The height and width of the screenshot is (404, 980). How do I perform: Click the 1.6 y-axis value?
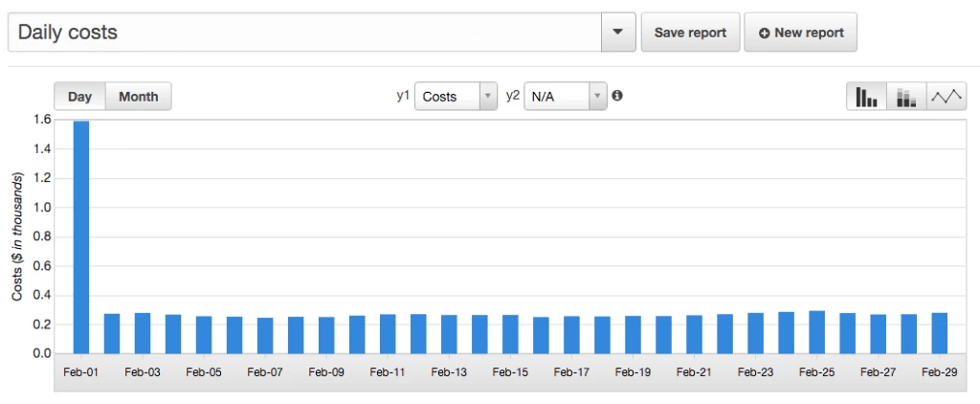tap(44, 120)
